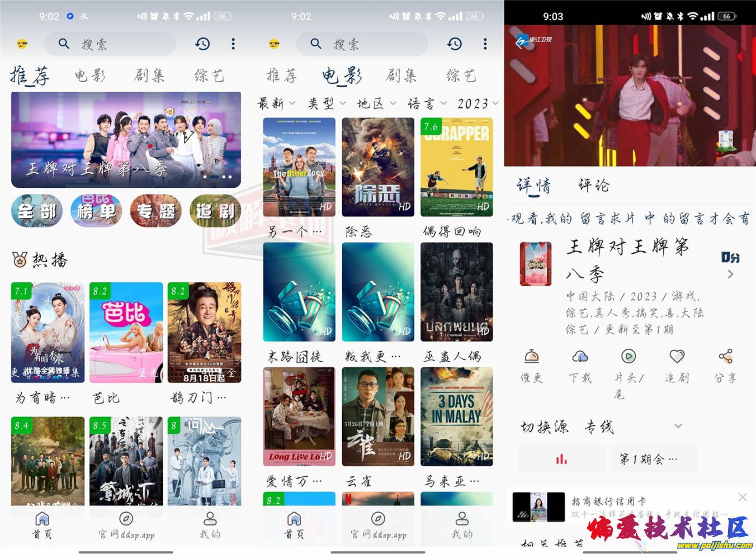Screen dimensions: 756x559
Task: Expand the 类型 genre filter
Action: point(327,103)
